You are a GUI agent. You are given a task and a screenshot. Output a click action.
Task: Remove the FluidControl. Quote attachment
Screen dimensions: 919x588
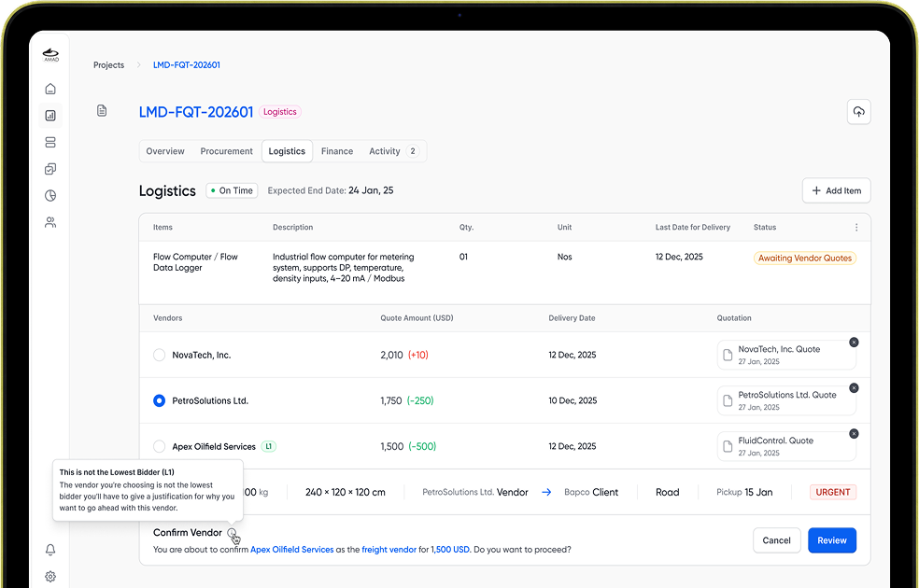click(x=854, y=434)
